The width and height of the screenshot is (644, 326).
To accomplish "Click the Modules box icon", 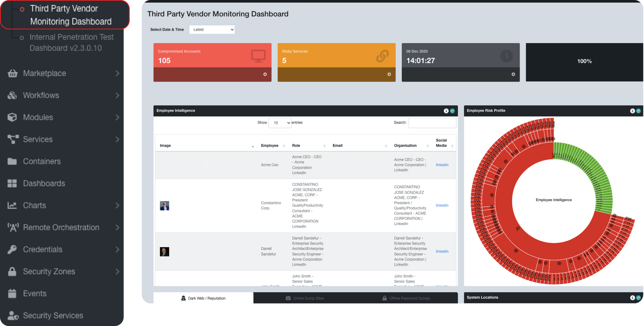I will [x=12, y=117].
